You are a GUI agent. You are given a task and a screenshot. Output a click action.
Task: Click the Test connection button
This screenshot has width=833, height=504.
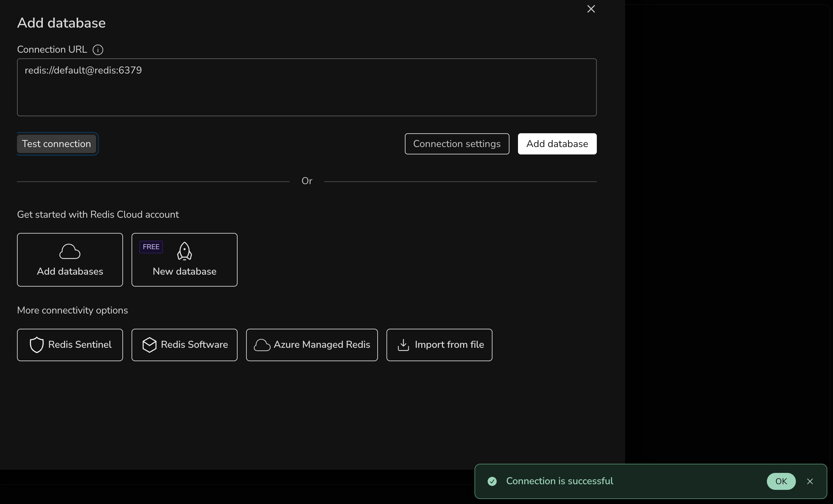click(x=57, y=144)
